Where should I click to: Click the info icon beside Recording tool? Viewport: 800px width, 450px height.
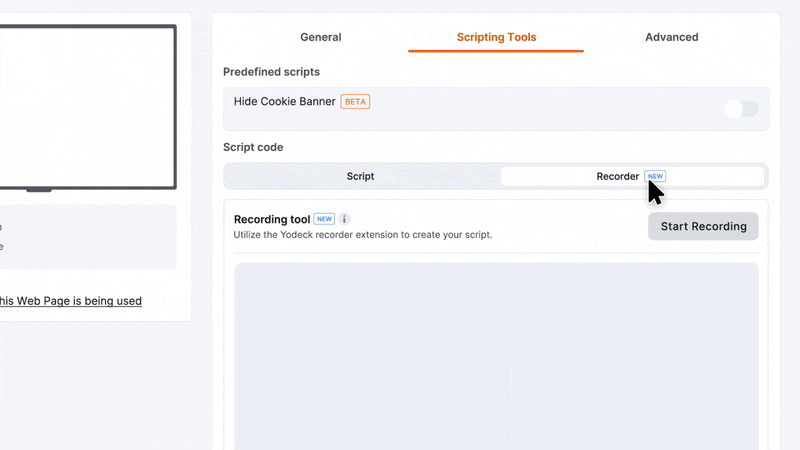[x=344, y=219]
